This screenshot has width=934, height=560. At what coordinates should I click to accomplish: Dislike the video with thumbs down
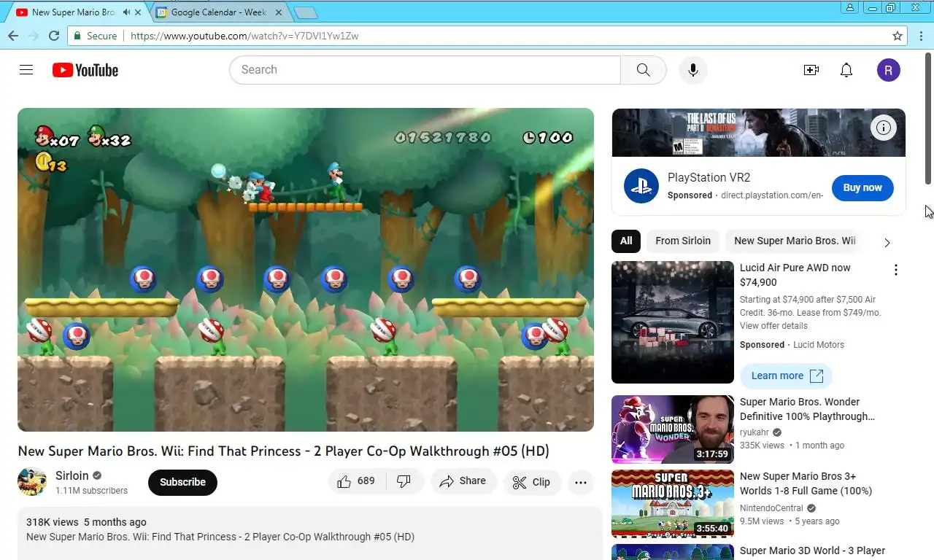[x=404, y=481]
